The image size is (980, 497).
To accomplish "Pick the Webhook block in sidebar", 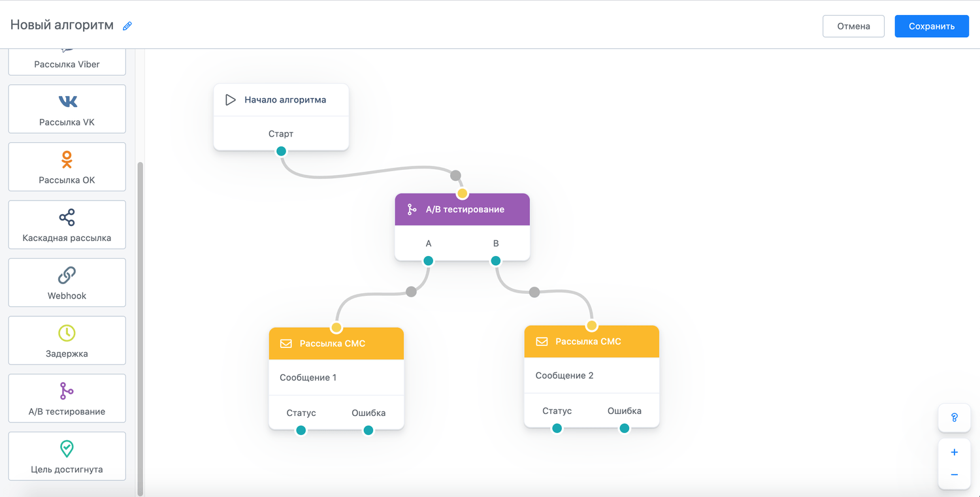I will 67,283.
